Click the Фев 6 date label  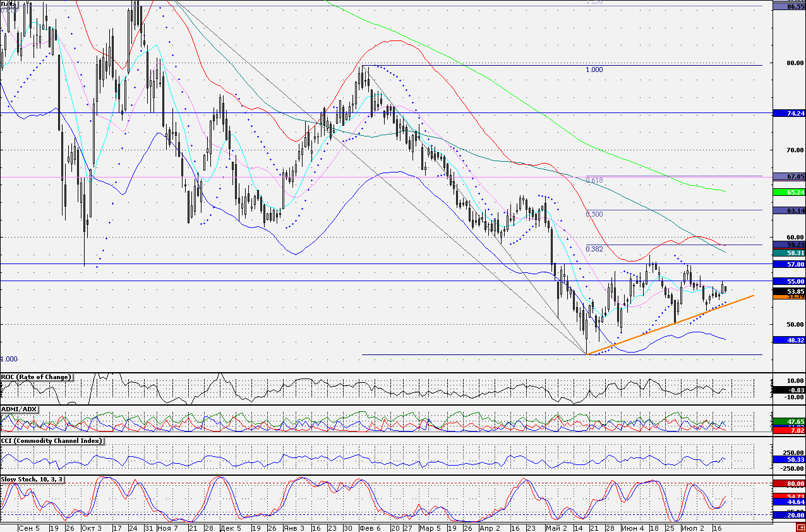click(x=370, y=528)
